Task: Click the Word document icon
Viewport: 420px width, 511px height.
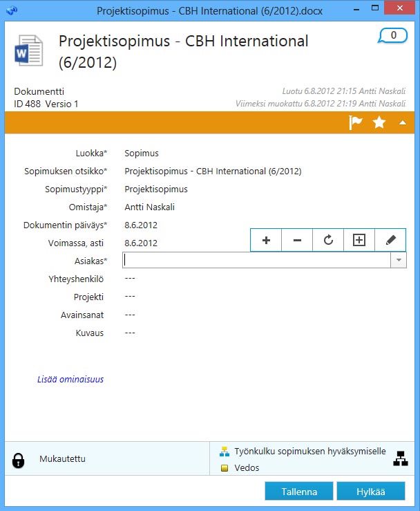Action: coord(28,51)
